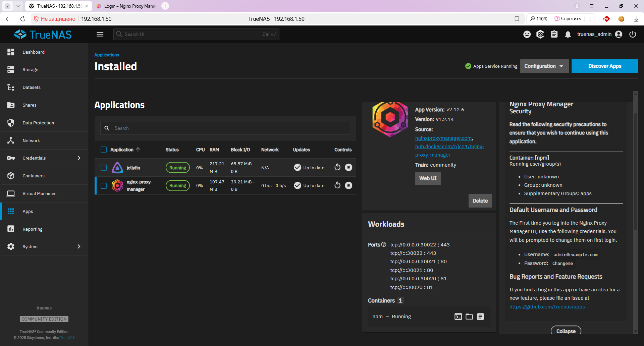Toggle the select-all applications checkbox

[104, 150]
